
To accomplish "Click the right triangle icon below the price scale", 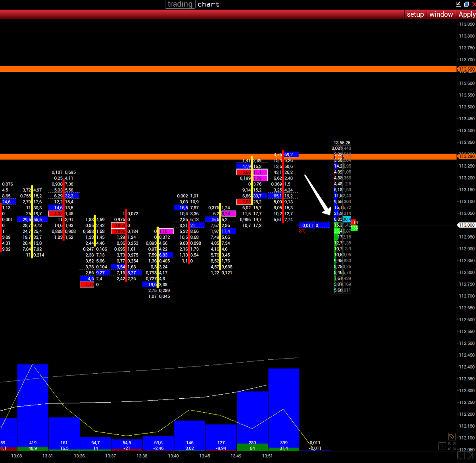I will (469, 455).
